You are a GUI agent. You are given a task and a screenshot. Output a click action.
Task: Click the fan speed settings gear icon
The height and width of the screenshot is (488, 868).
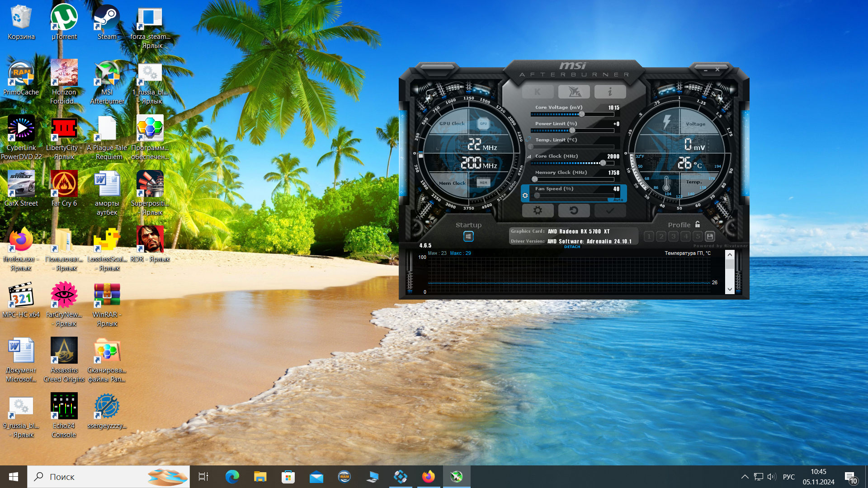pos(525,196)
